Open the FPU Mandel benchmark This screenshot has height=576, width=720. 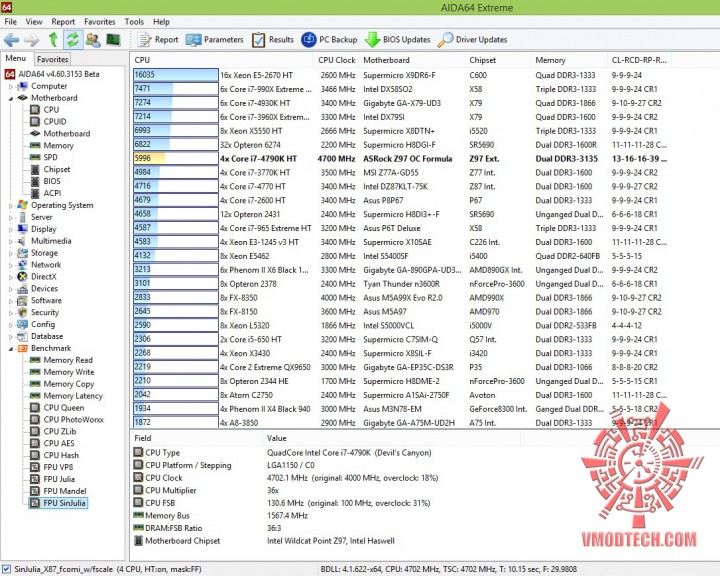(65, 491)
